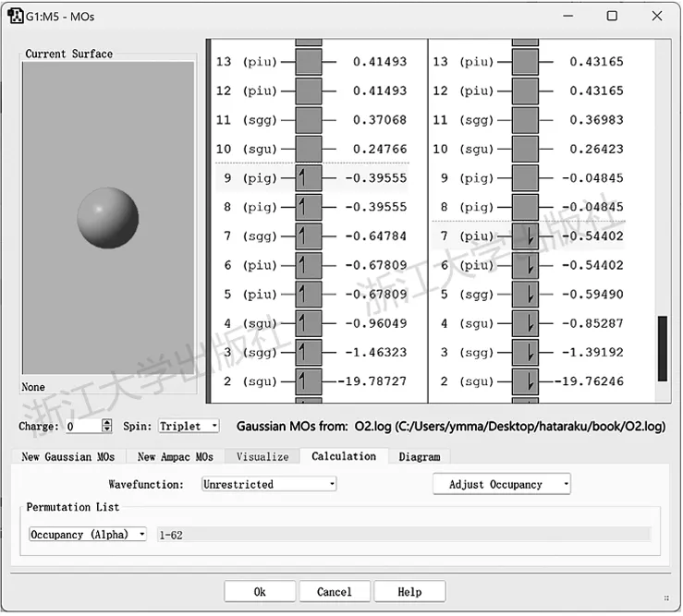Select alpha energy value 0.37068
Image resolution: width=683 pixels, height=616 pixels.
pos(380,120)
